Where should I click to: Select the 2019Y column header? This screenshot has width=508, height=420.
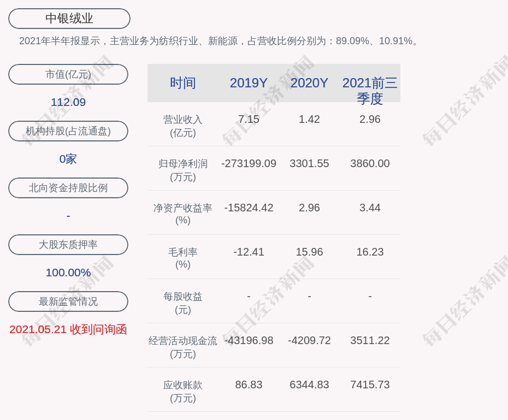tap(249, 83)
